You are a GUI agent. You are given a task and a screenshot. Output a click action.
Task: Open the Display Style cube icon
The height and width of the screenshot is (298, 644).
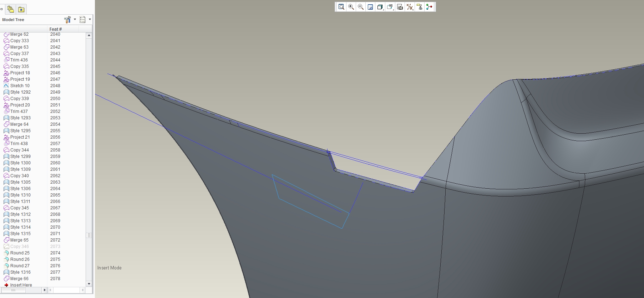coord(380,7)
